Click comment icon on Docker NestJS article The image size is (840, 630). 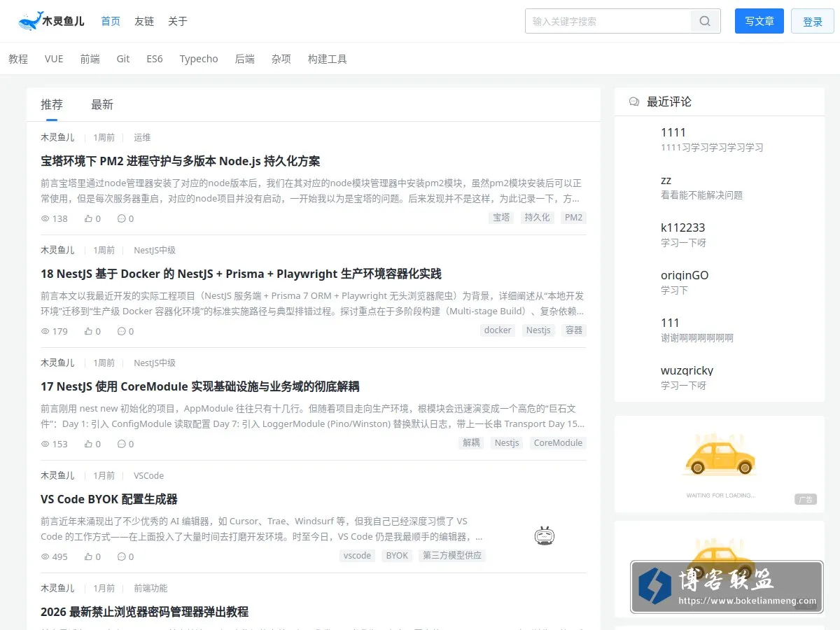[121, 331]
